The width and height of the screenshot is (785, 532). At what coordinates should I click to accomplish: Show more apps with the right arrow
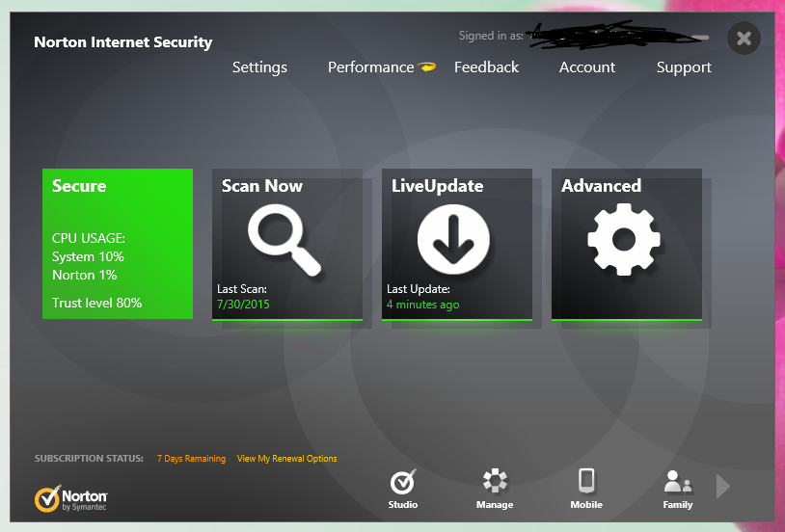point(723,486)
